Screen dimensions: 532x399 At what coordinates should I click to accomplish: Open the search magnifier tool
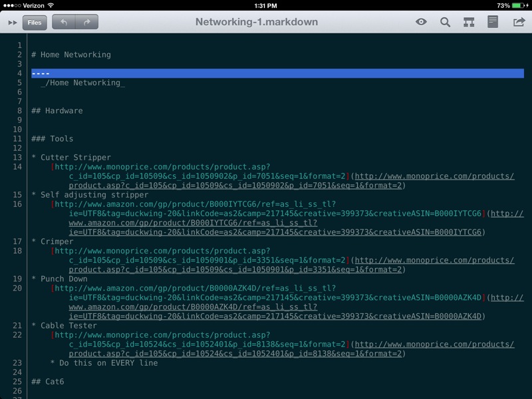point(445,22)
